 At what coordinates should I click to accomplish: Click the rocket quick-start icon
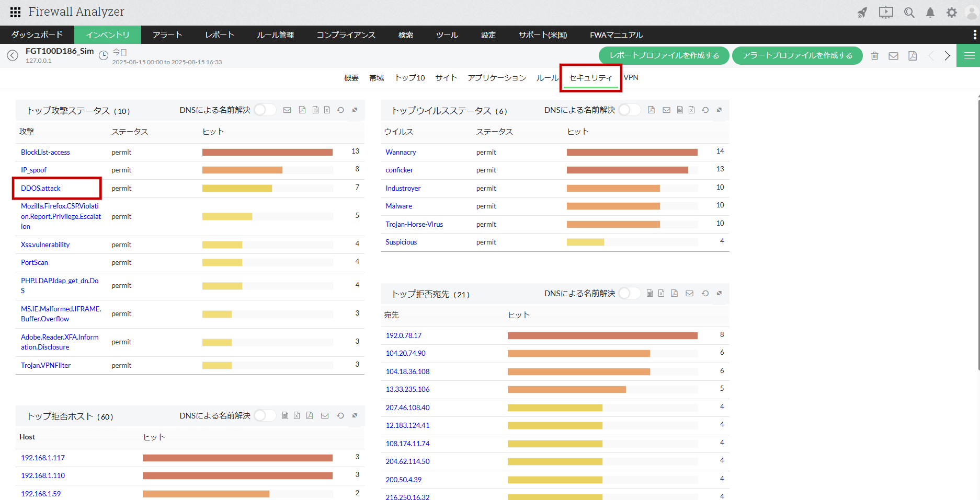[862, 13]
